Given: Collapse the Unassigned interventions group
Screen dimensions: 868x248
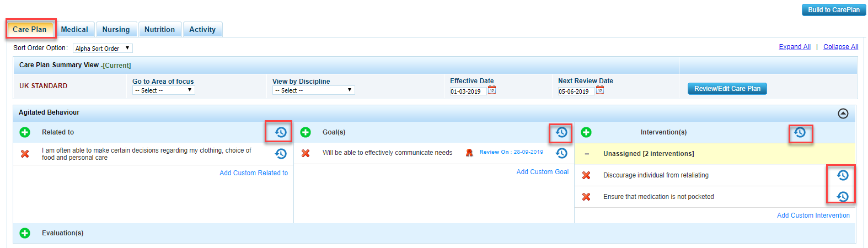Looking at the screenshot, I should 587,154.
